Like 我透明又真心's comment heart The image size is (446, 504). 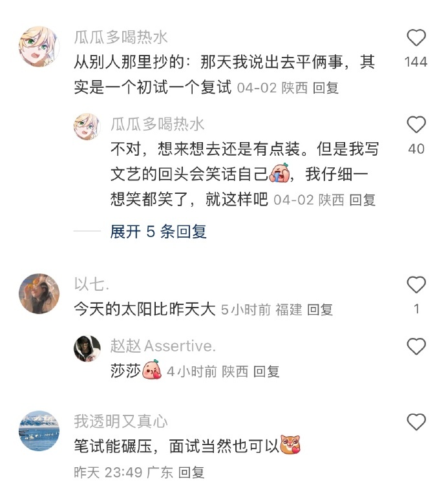[416, 422]
